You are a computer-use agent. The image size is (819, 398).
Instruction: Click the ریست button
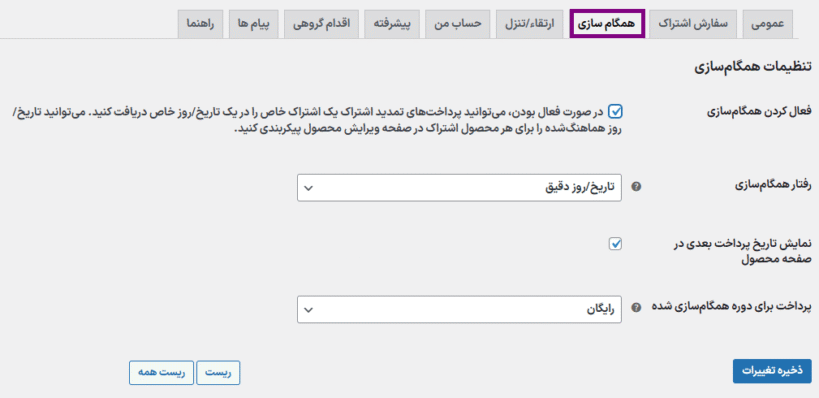(x=218, y=373)
